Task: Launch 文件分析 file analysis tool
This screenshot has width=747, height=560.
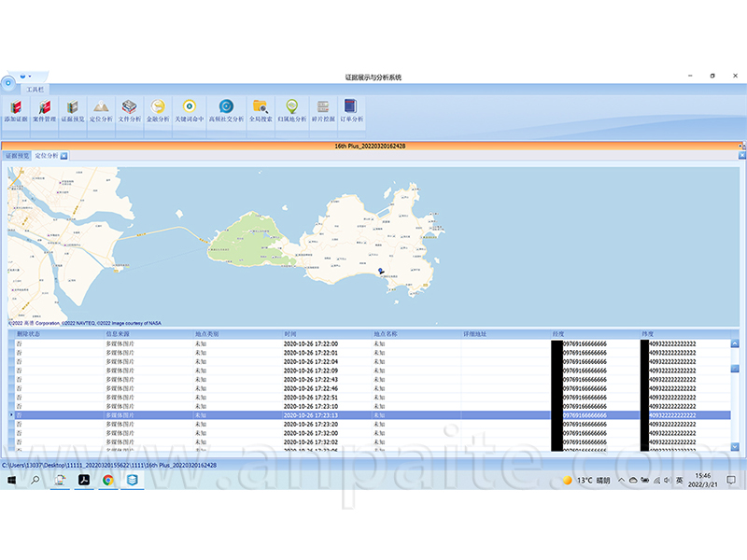Action: [x=130, y=110]
